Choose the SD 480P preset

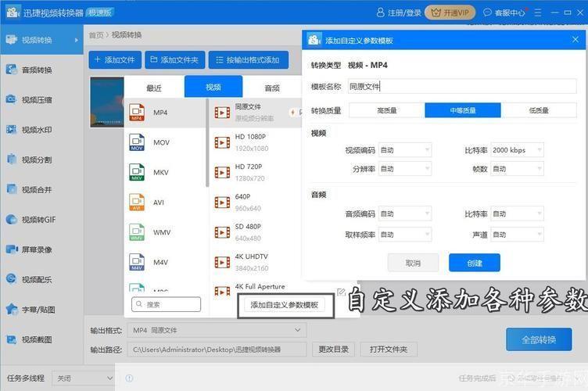pyautogui.click(x=256, y=232)
